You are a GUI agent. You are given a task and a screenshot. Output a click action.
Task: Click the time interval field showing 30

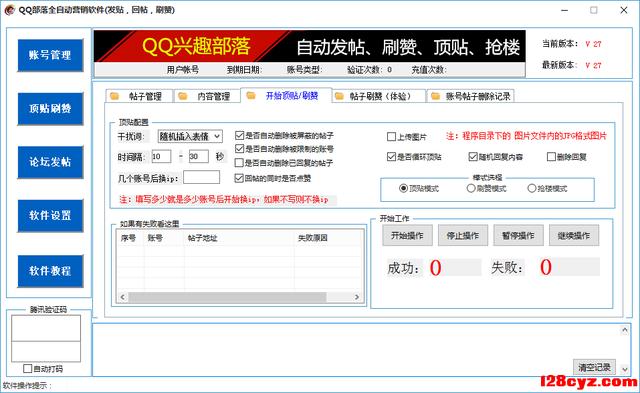[x=199, y=156]
